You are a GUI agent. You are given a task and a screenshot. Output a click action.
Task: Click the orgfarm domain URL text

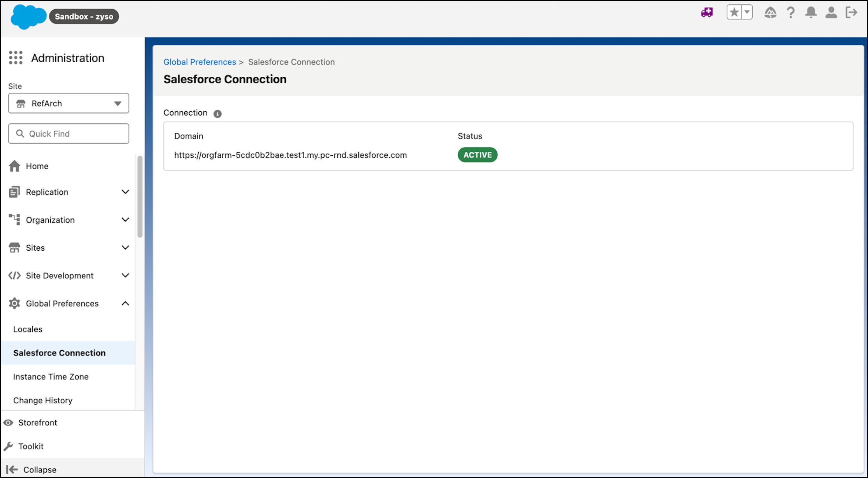(x=290, y=155)
